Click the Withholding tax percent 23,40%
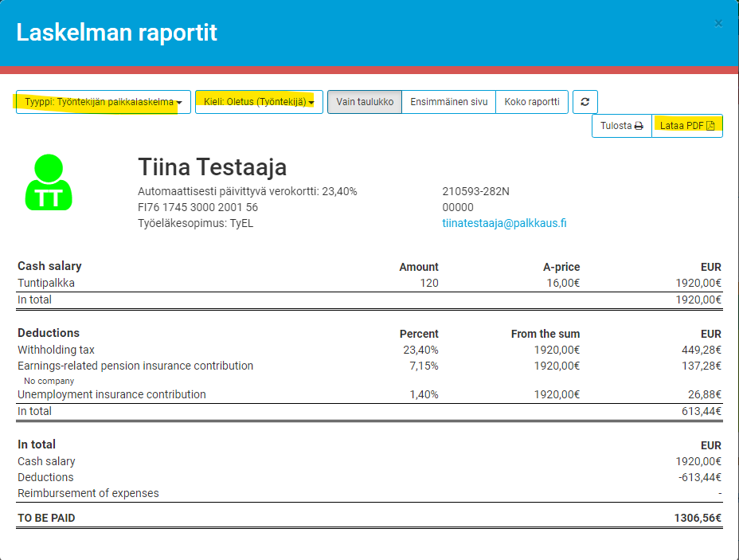739x560 pixels. point(420,350)
